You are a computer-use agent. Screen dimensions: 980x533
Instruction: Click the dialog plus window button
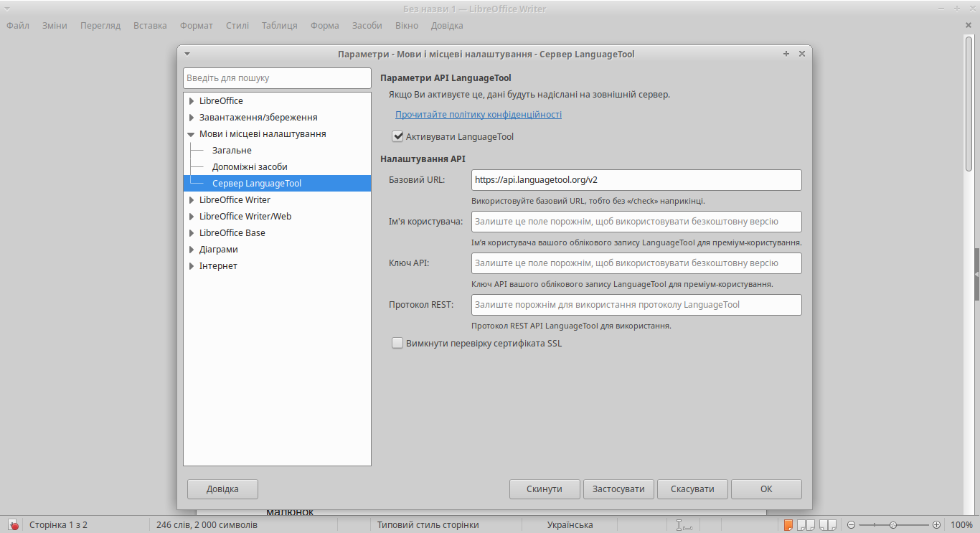click(x=786, y=54)
